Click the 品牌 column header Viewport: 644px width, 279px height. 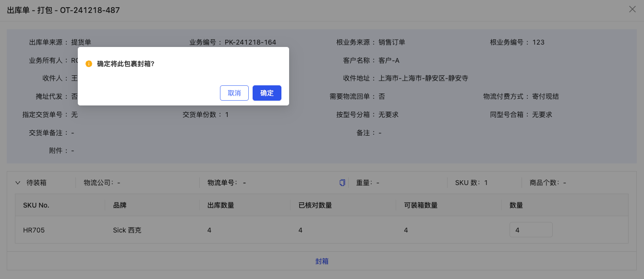120,205
